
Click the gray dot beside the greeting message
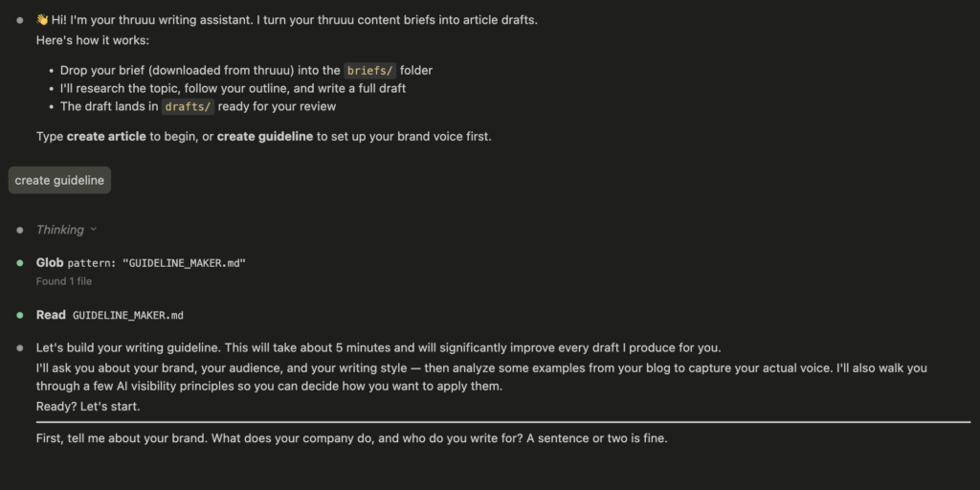tap(20, 19)
